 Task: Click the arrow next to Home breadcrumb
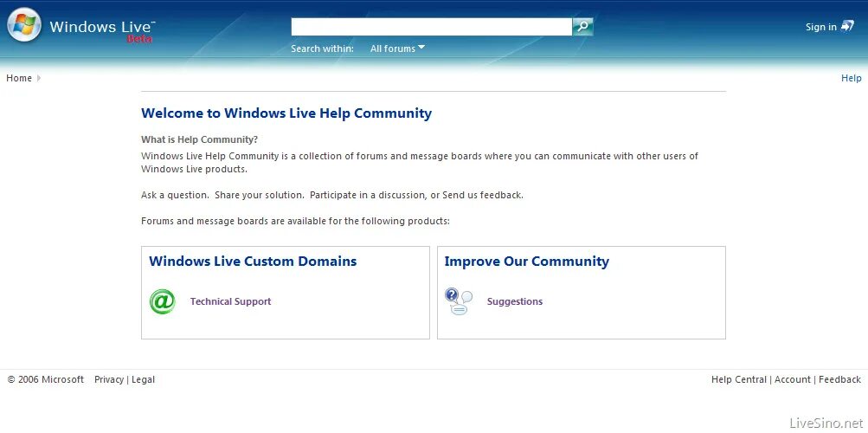tap(39, 78)
